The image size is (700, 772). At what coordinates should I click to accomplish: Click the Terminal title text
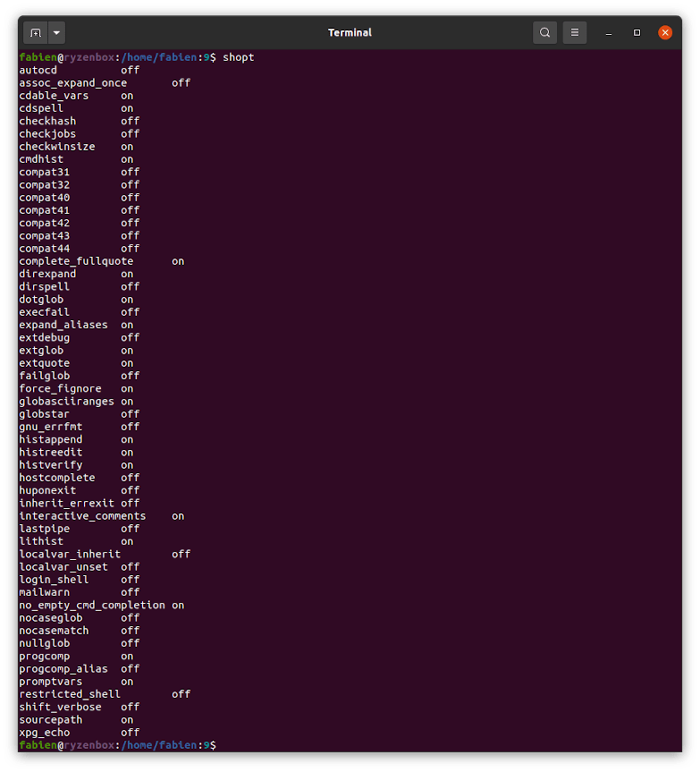350,32
